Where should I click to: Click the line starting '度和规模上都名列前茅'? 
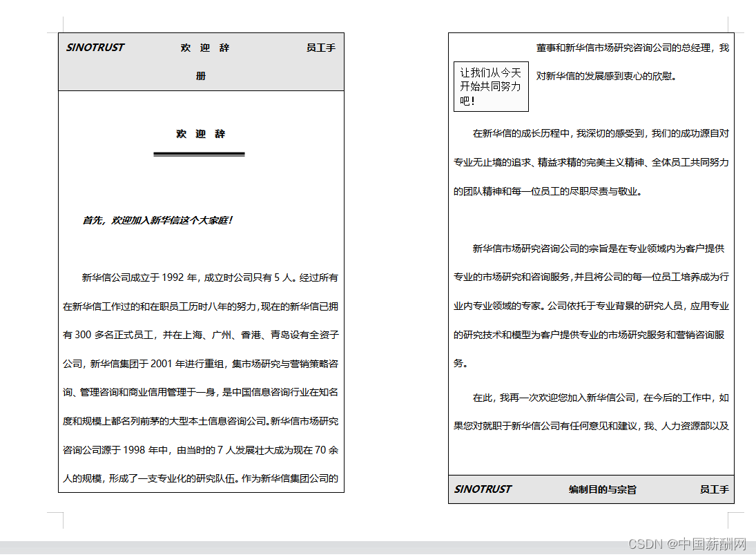[201, 421]
